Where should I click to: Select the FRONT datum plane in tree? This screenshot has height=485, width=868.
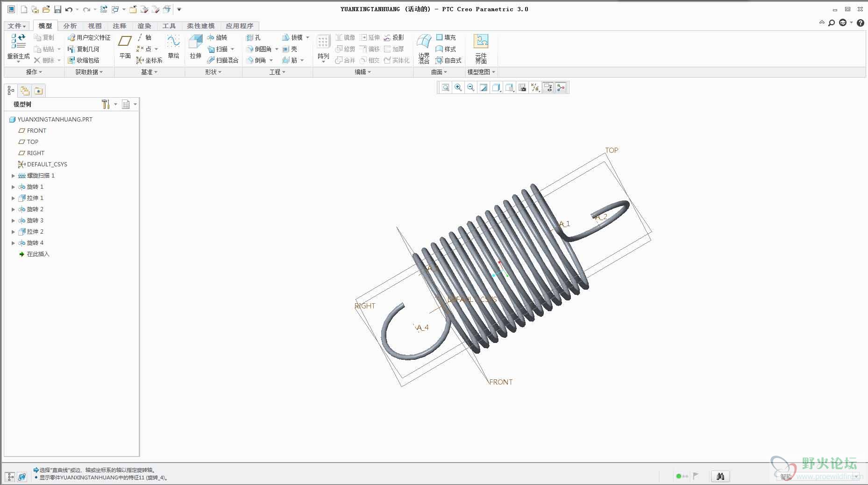32,131
